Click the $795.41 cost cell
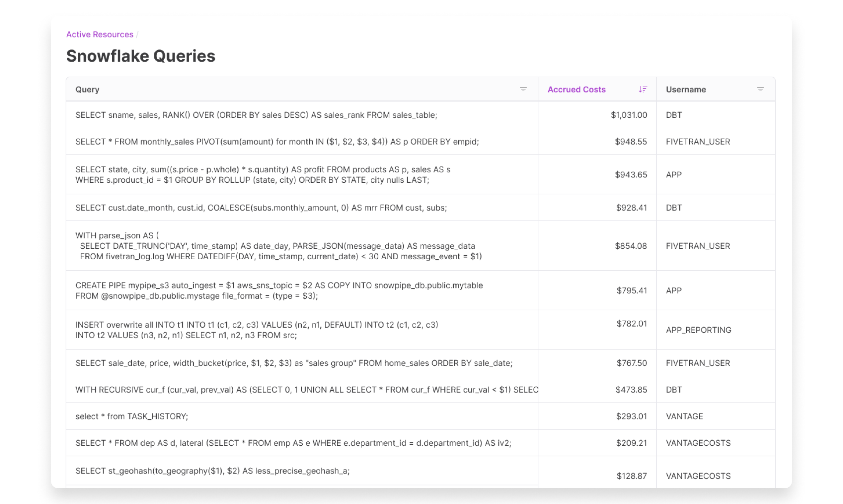843x504 pixels. pos(632,290)
